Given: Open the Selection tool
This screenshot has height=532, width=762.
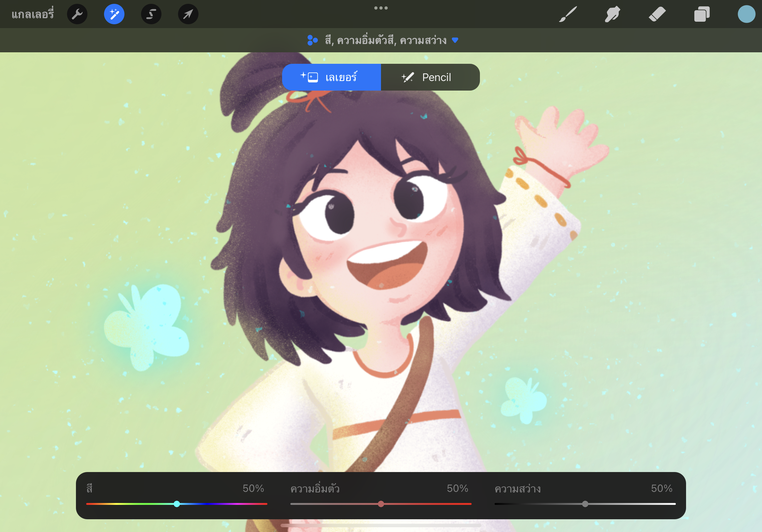Looking at the screenshot, I should [151, 14].
